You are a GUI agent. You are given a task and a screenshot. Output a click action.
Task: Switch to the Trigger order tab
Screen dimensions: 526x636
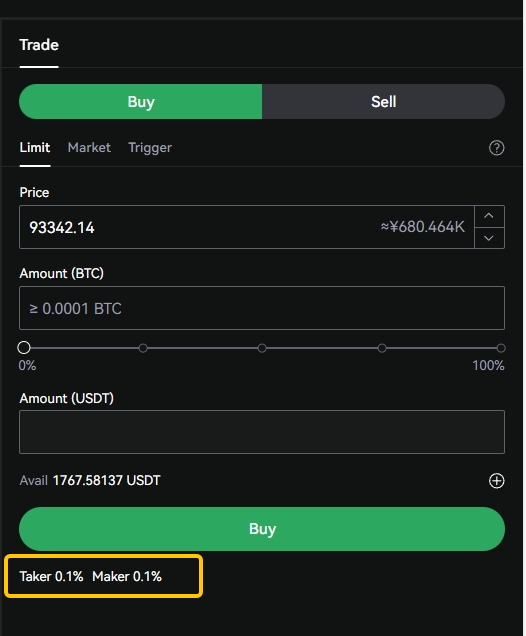pos(150,148)
